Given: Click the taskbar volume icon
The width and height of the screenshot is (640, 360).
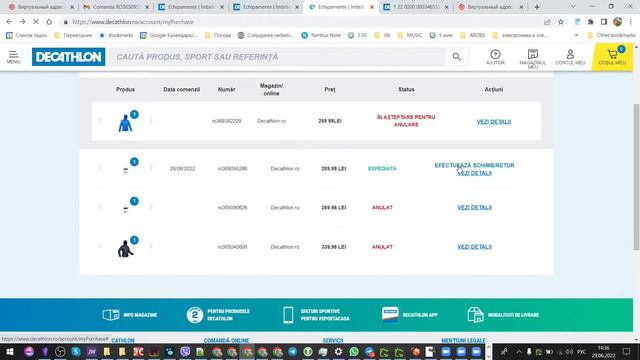Looking at the screenshot, I should point(569,352).
